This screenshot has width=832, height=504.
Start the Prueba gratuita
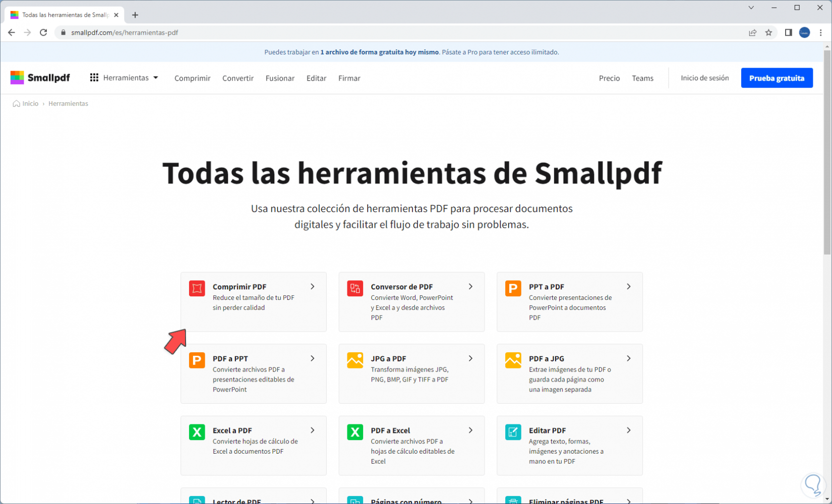[777, 78]
